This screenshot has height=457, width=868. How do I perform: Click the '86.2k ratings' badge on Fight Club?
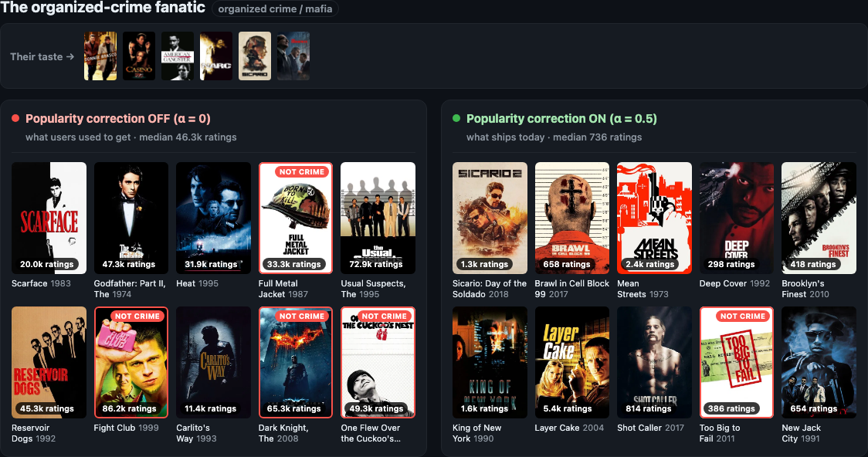point(129,409)
